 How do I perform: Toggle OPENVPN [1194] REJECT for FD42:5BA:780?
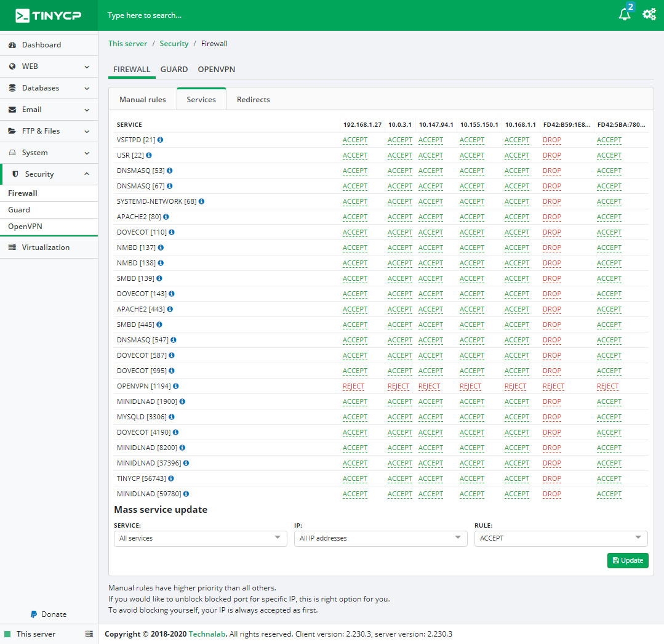tap(607, 387)
